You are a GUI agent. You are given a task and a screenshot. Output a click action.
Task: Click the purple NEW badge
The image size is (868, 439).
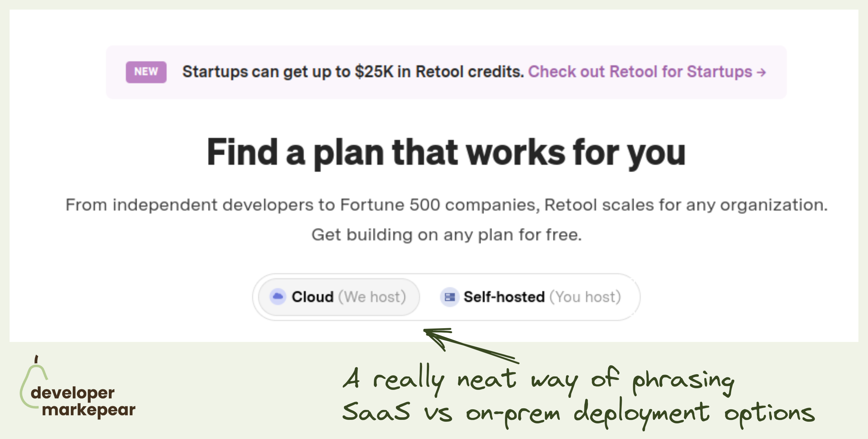tap(146, 72)
